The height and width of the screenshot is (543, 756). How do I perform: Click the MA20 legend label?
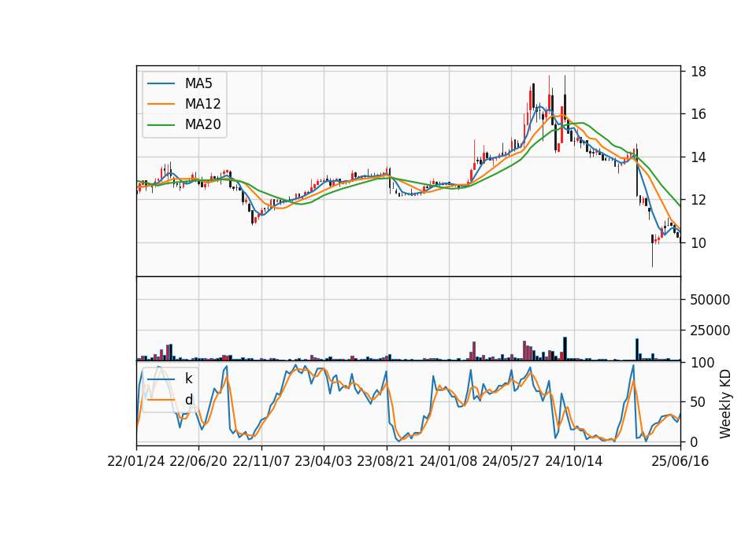tap(202, 124)
